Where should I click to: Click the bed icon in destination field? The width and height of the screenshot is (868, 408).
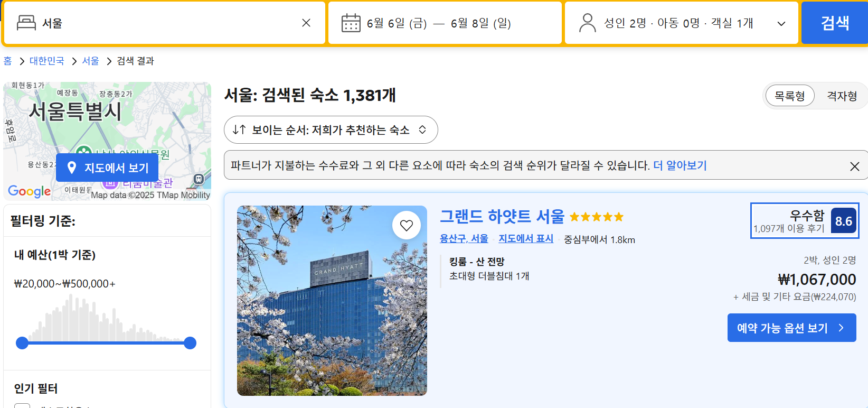pyautogui.click(x=26, y=23)
